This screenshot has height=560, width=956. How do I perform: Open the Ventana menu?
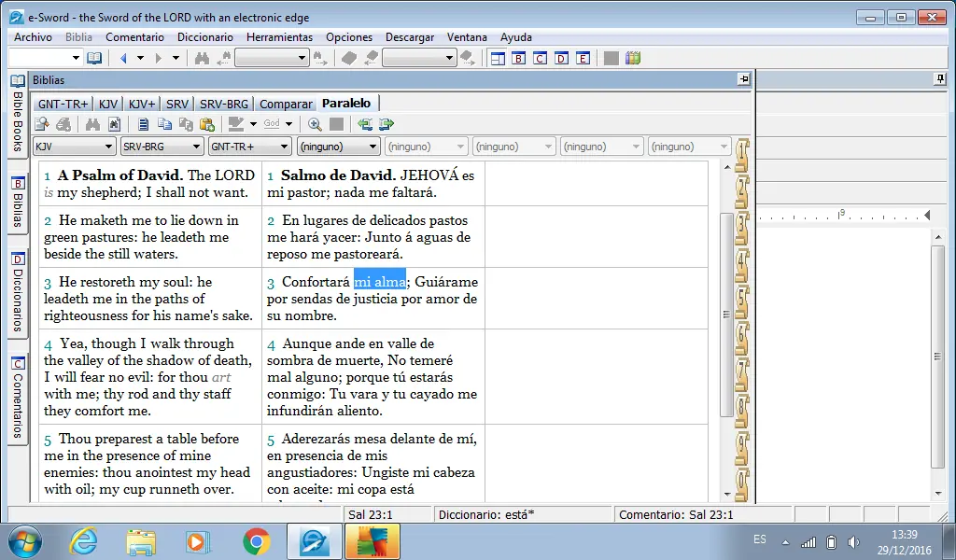point(467,37)
